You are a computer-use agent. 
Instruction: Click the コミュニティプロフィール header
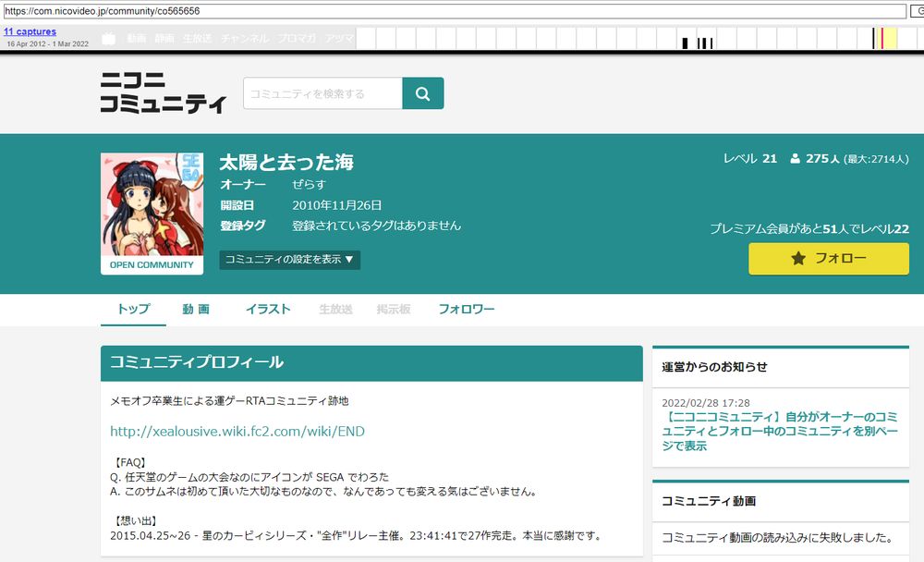point(371,362)
